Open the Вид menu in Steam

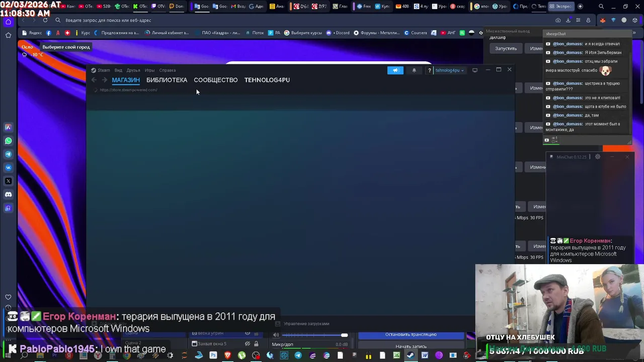(118, 70)
